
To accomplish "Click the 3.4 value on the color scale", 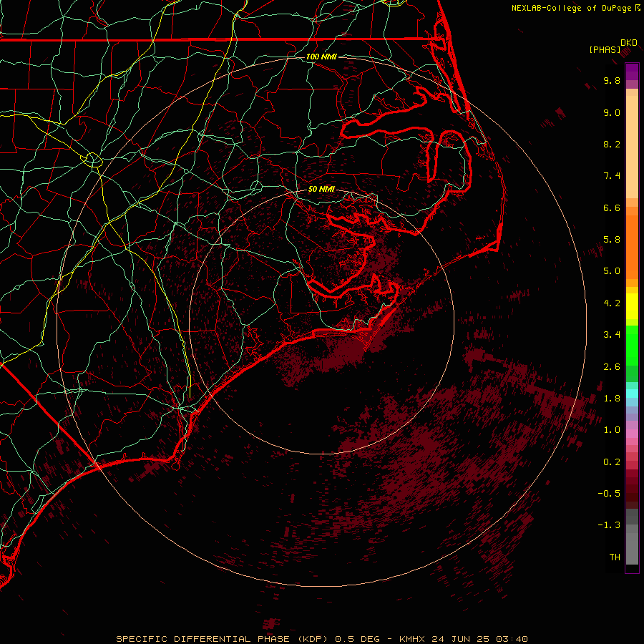I will coord(612,335).
